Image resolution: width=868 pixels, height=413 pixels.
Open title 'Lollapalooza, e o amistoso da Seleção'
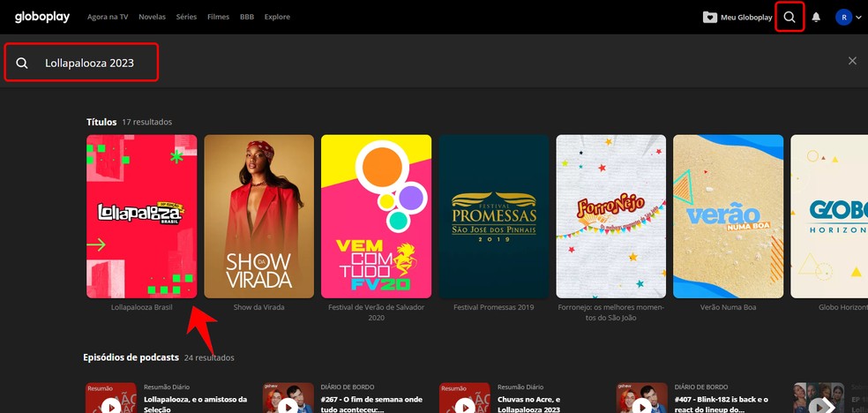point(196,404)
